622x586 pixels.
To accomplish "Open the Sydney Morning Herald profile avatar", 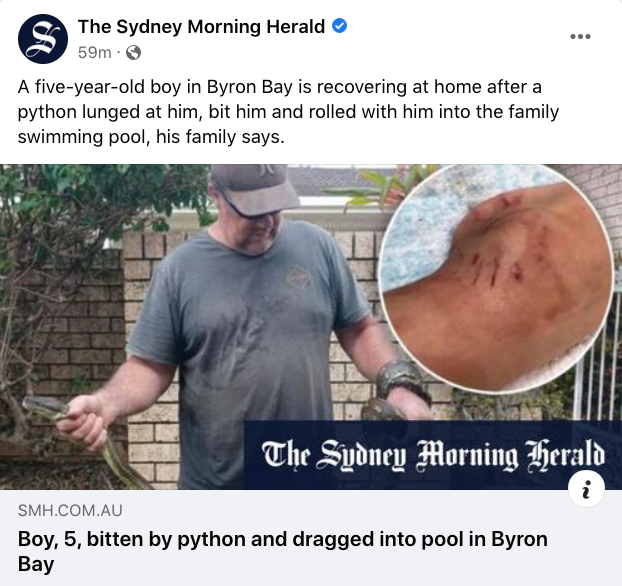I will 43,39.
